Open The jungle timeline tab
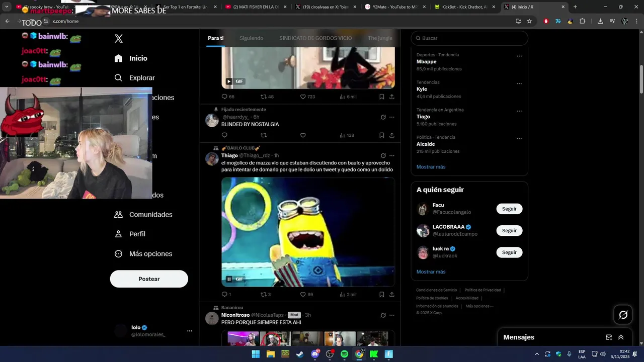The height and width of the screenshot is (362, 644). pyautogui.click(x=380, y=38)
